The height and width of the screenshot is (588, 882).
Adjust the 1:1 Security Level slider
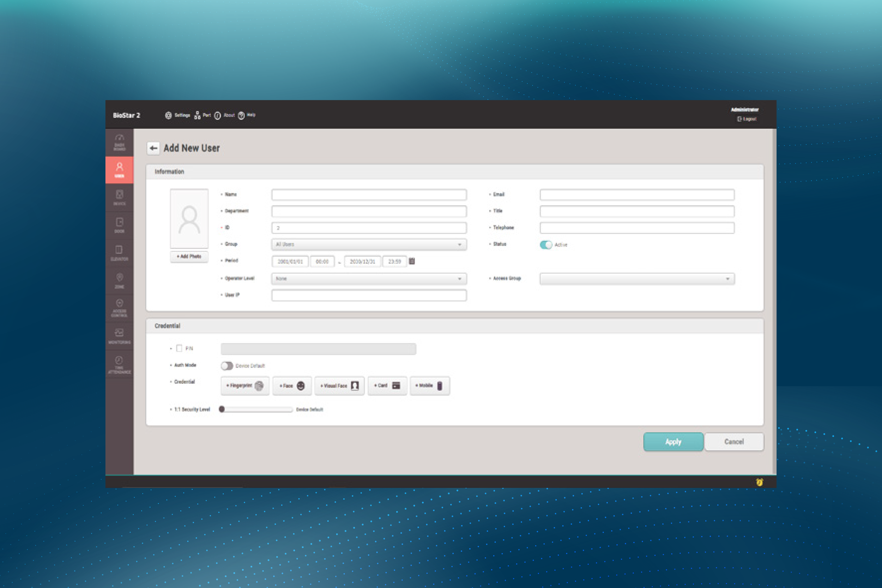tap(222, 409)
